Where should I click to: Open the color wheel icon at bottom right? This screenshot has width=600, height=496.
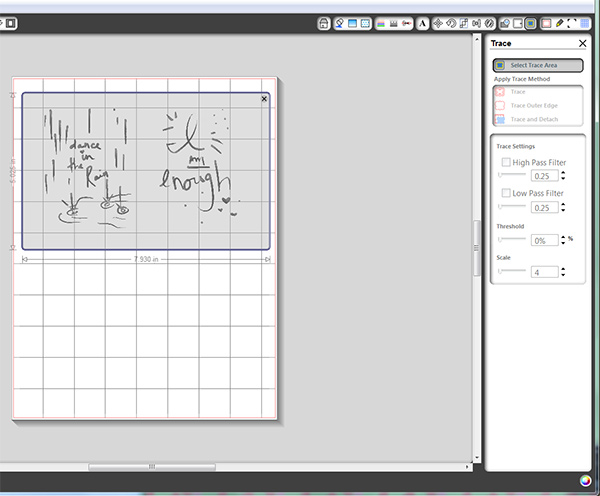(585, 481)
